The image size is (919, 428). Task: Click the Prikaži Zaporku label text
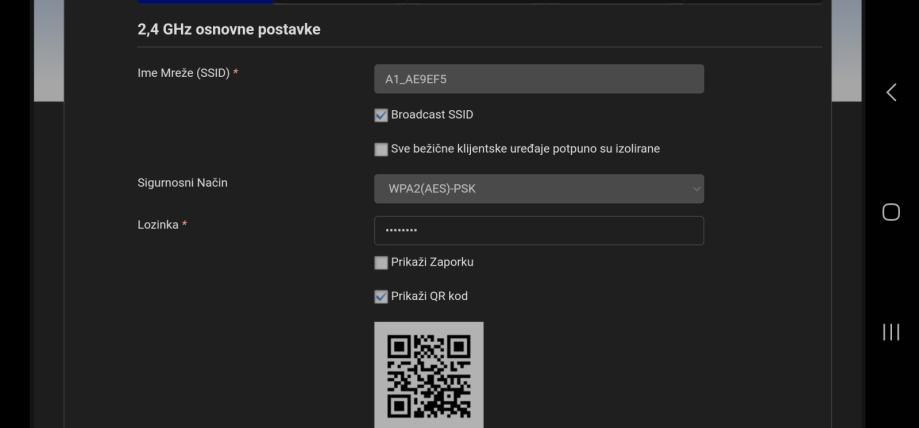432,262
